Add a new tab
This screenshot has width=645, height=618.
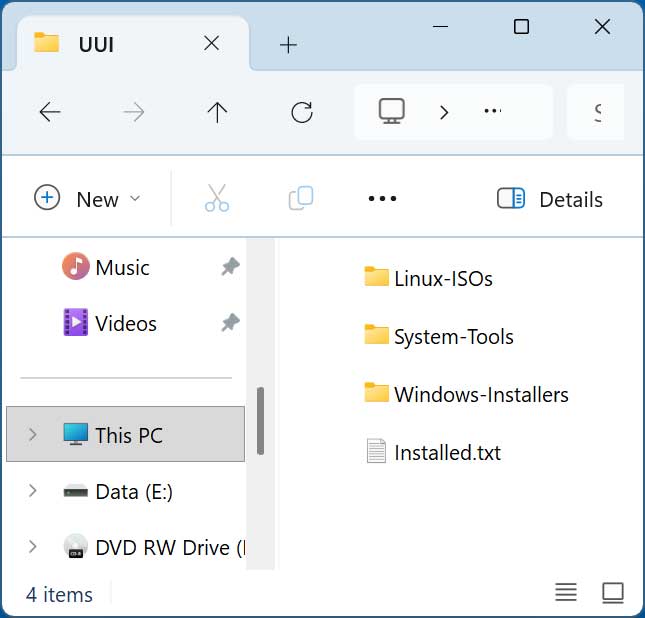click(288, 45)
